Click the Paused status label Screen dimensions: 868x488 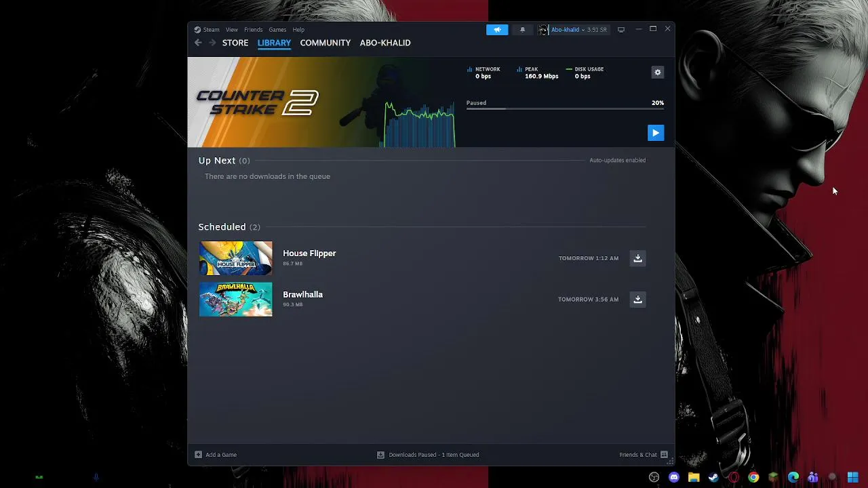click(476, 103)
